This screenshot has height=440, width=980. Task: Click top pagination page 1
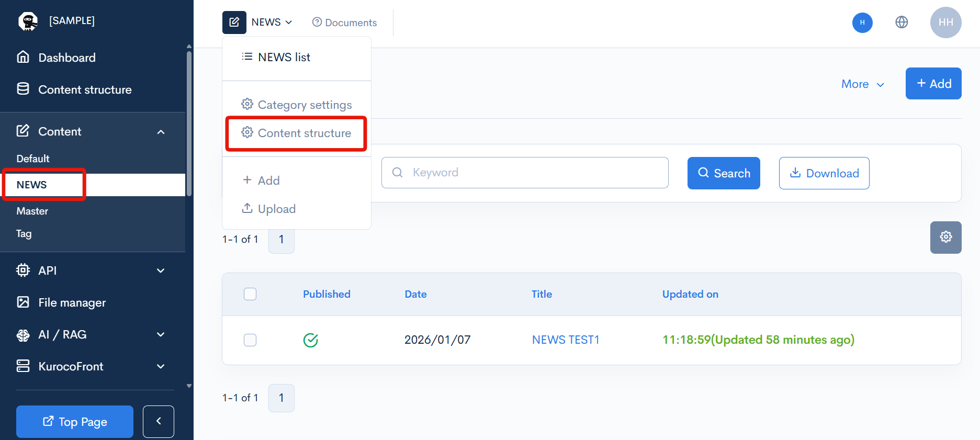click(x=281, y=240)
